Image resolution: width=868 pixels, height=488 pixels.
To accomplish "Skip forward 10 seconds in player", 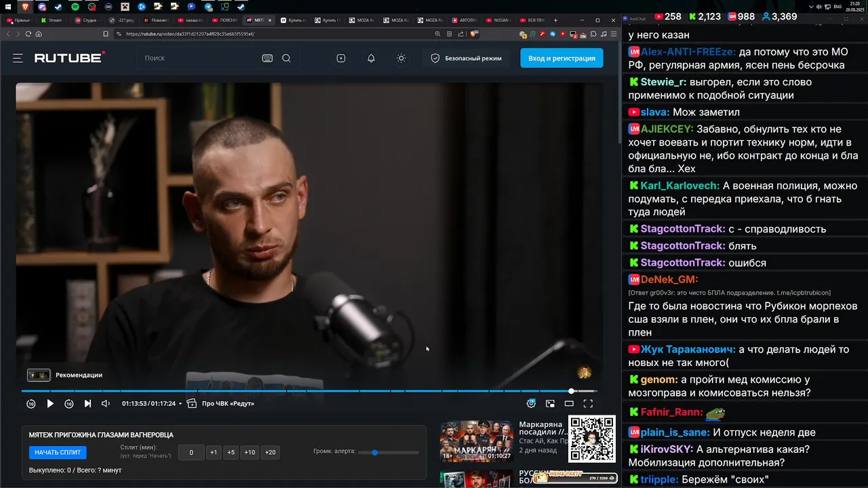I will click(69, 403).
